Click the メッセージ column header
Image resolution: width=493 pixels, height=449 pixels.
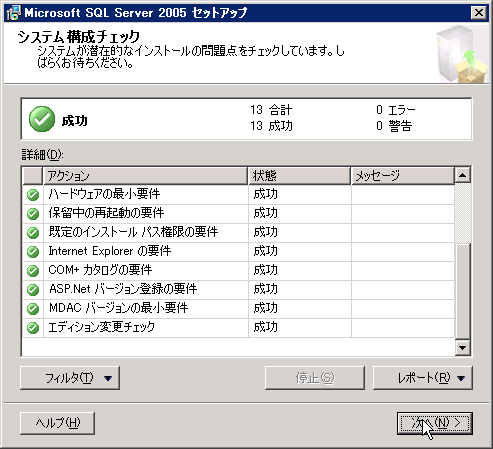coord(403,176)
